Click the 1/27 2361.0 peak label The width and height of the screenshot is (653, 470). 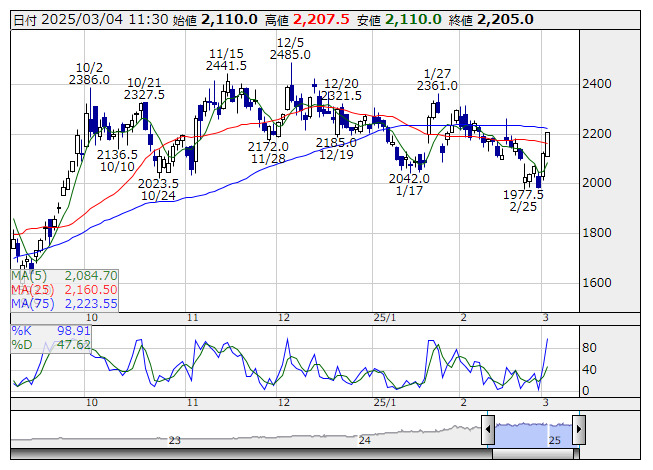pos(437,80)
